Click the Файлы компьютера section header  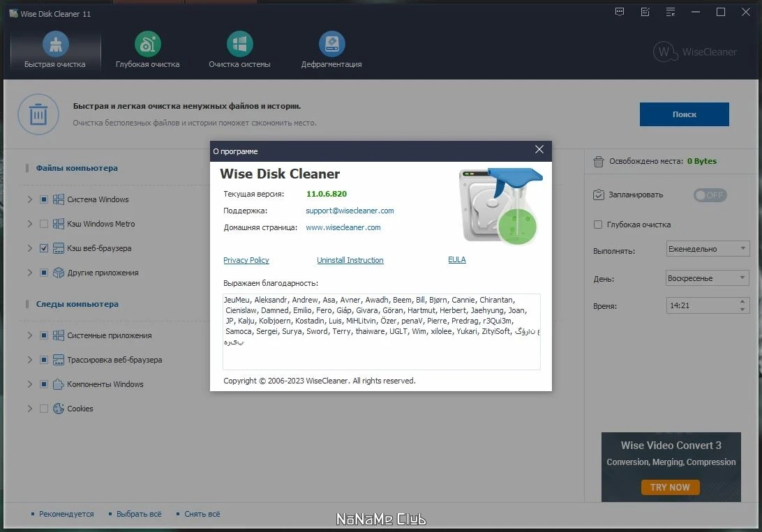77,168
